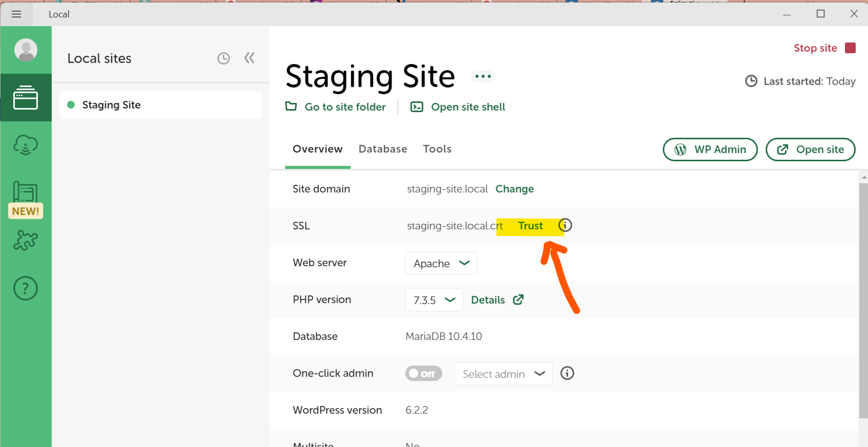Click the user avatar icon
Image resolution: width=868 pixels, height=447 pixels.
click(x=26, y=50)
